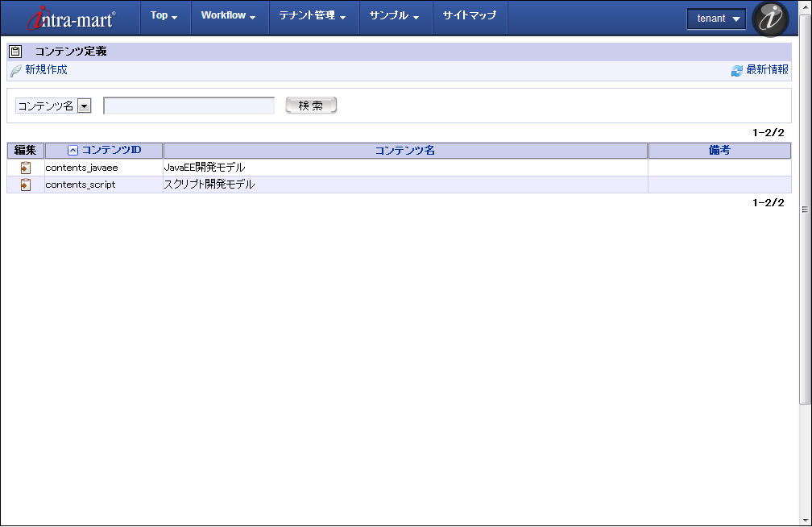Select the contents_javaee cell
Image resolution: width=812 pixels, height=527 pixels.
[x=104, y=168]
